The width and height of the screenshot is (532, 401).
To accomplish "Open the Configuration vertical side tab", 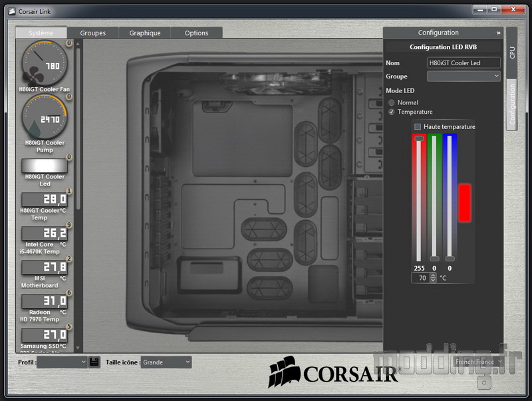I will click(512, 104).
